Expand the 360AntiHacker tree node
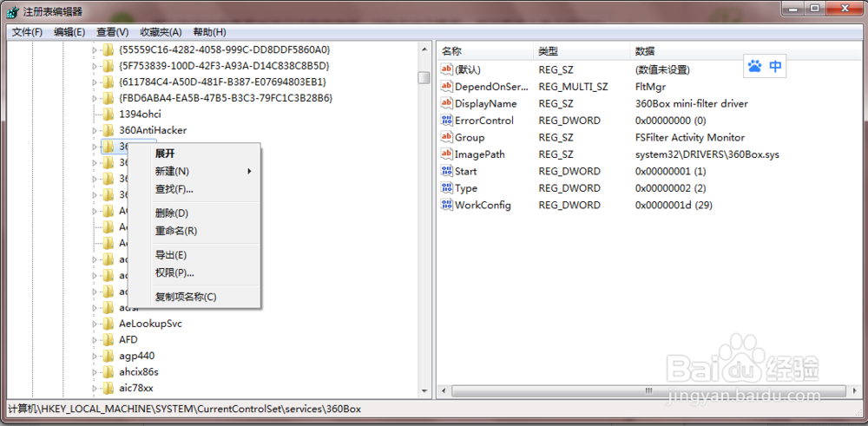 [94, 130]
